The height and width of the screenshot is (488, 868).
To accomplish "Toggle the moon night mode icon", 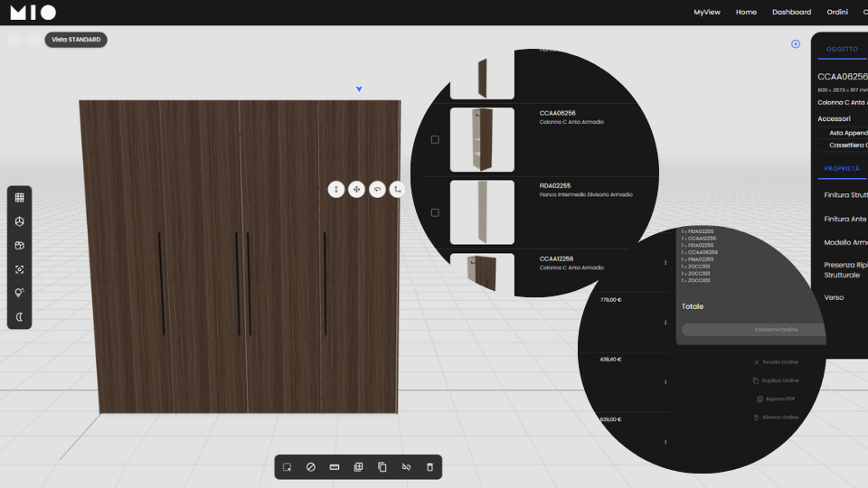I will pos(20,317).
